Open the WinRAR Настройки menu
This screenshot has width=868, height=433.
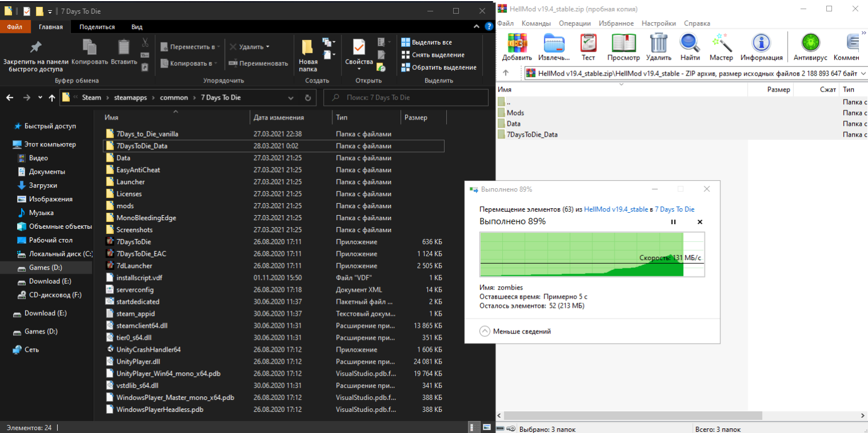point(659,23)
